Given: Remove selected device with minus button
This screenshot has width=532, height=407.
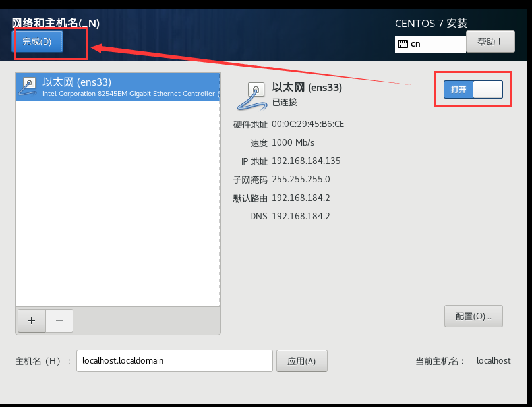Looking at the screenshot, I should (x=59, y=321).
